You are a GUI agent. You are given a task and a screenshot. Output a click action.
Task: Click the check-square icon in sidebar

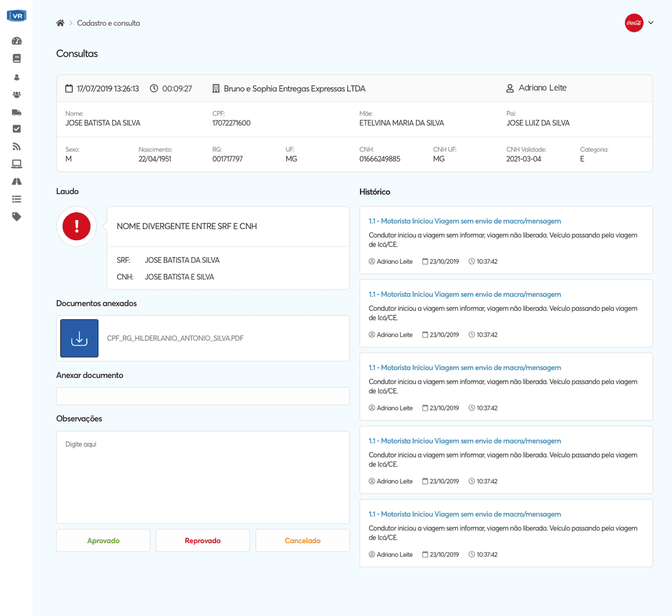pos(16,129)
